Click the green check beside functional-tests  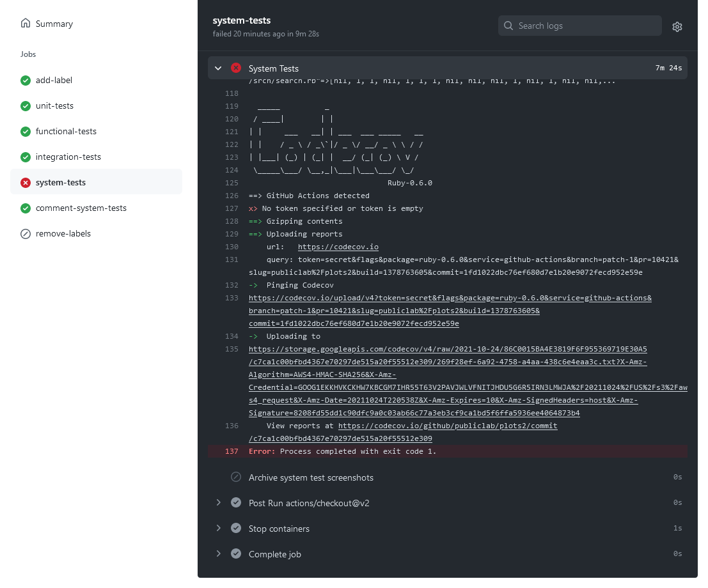(x=26, y=131)
